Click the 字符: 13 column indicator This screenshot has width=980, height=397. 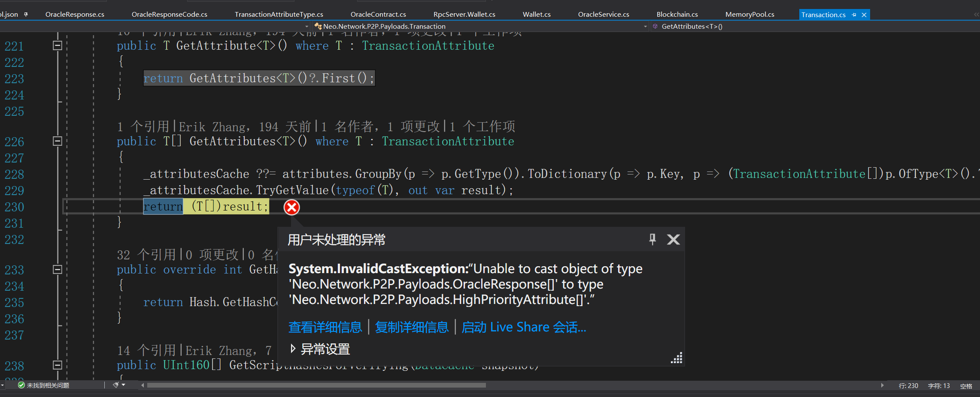coord(939,385)
